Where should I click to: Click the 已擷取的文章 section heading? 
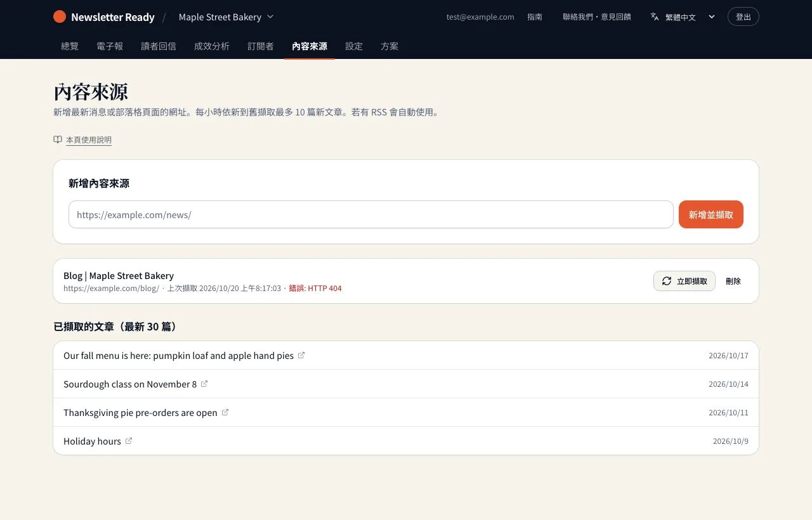[116, 327]
